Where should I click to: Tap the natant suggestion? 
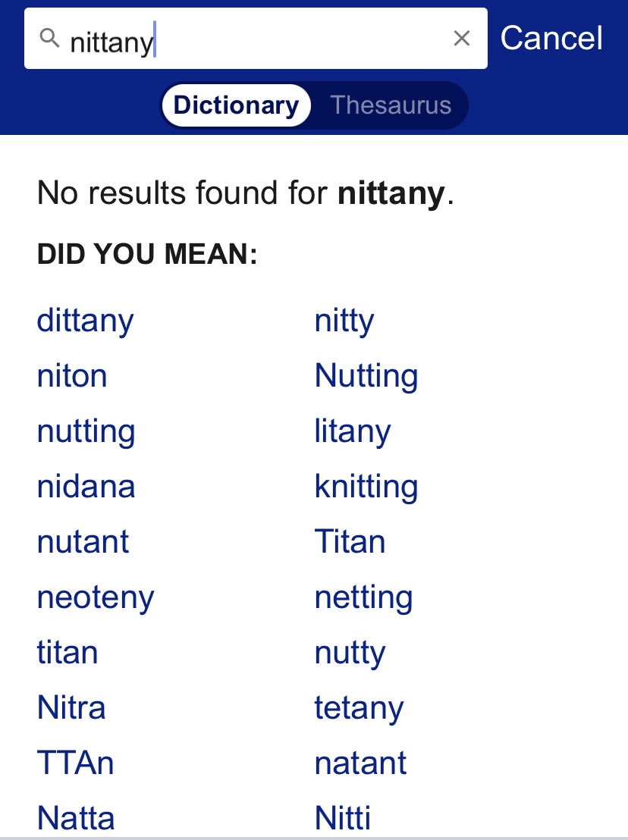(360, 763)
